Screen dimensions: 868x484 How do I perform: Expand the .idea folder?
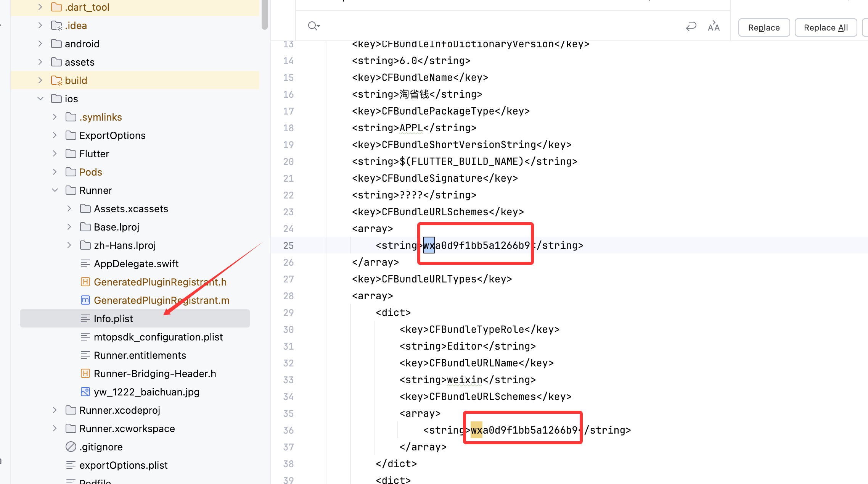(x=40, y=25)
